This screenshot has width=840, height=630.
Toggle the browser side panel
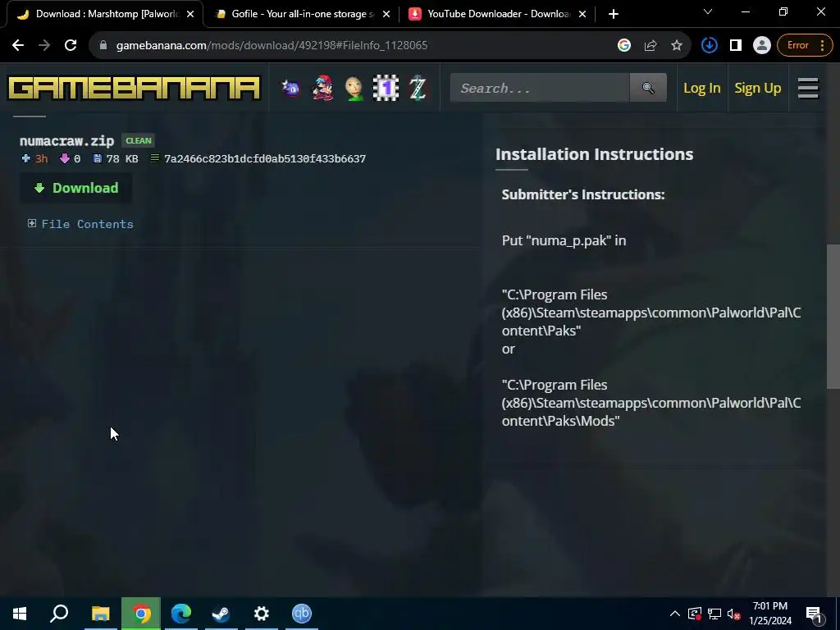(736, 46)
